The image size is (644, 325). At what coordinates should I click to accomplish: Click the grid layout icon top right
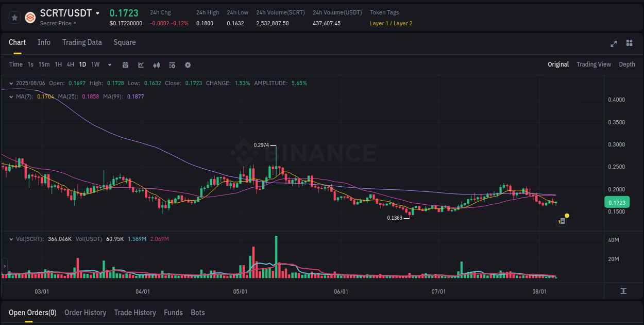tap(629, 44)
